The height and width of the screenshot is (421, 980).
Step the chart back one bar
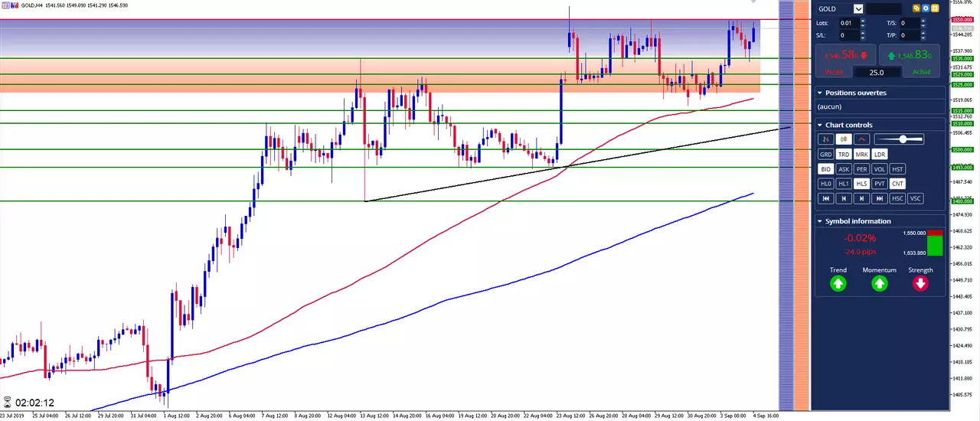click(844, 198)
